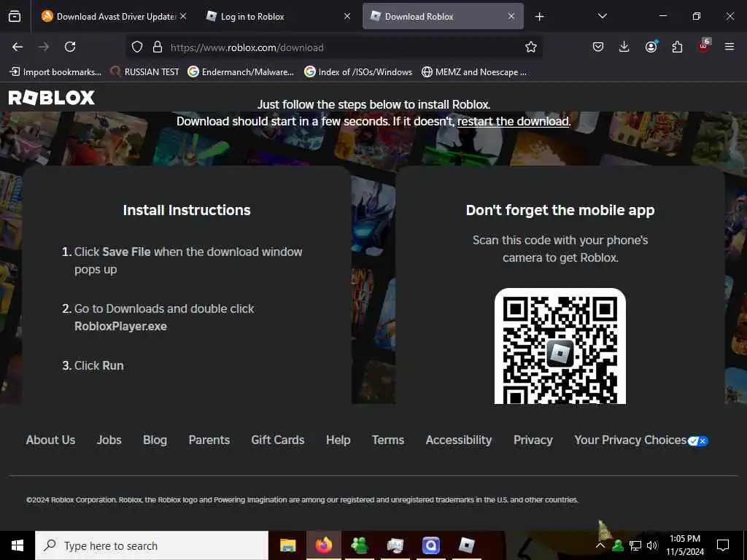747x560 pixels.
Task: Click restart the download link
Action: tap(513, 121)
